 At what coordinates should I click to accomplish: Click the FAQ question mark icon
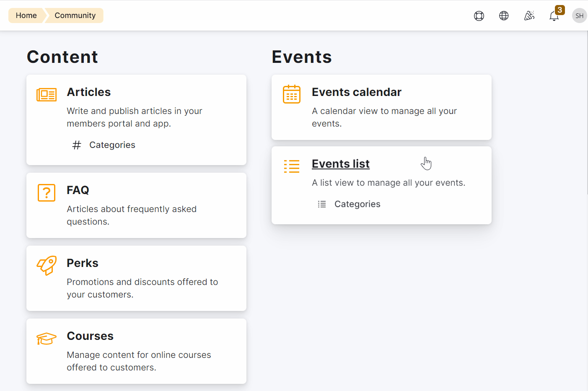coord(47,193)
